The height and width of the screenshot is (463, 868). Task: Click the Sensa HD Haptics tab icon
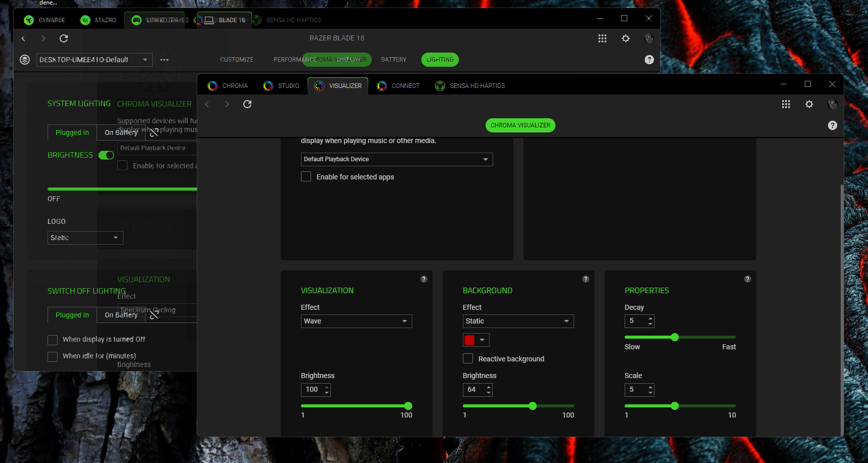coord(440,86)
